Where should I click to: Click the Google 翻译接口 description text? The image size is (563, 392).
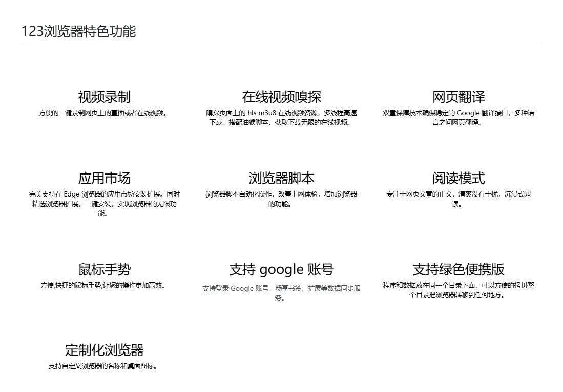click(458, 118)
